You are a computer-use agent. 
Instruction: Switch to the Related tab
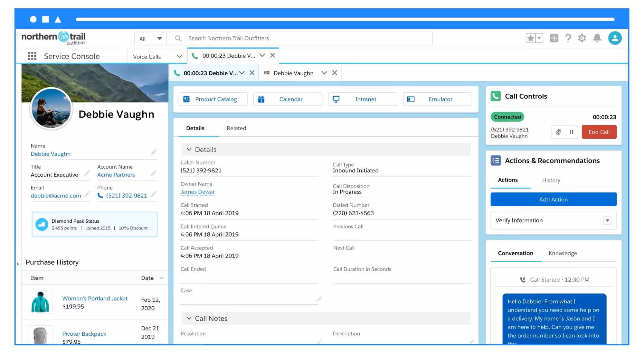(236, 128)
